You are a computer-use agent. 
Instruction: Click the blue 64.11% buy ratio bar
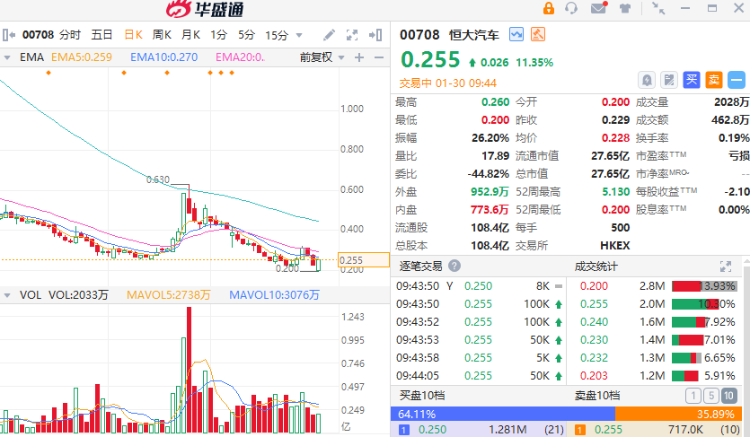pyautogui.click(x=503, y=414)
